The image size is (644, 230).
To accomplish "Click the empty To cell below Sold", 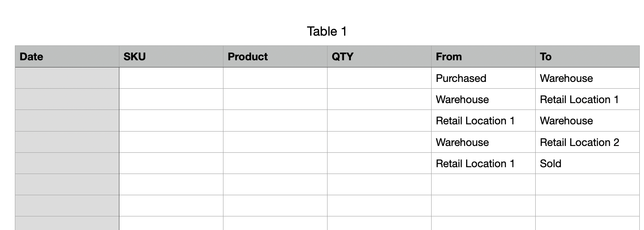I will point(588,185).
